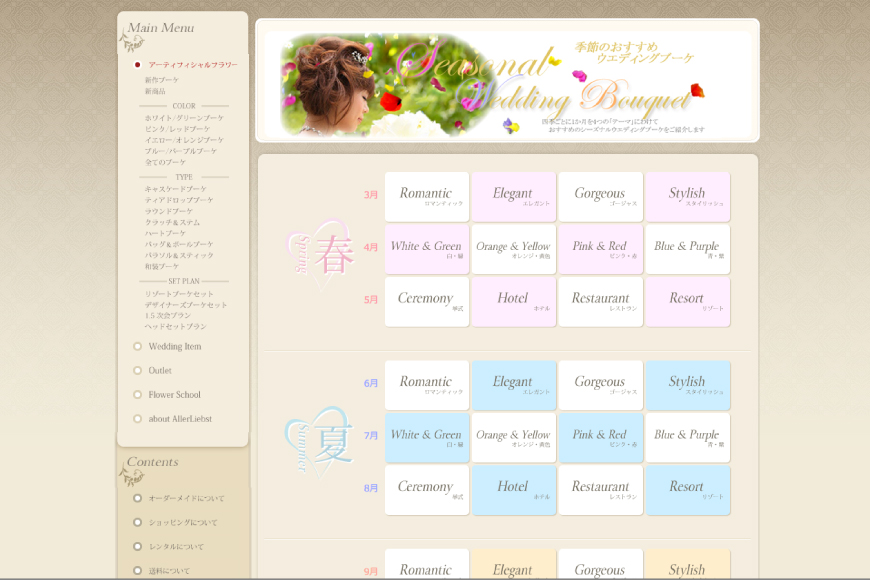
Task: Open the 3月 Romantic theme tile
Action: click(x=427, y=197)
